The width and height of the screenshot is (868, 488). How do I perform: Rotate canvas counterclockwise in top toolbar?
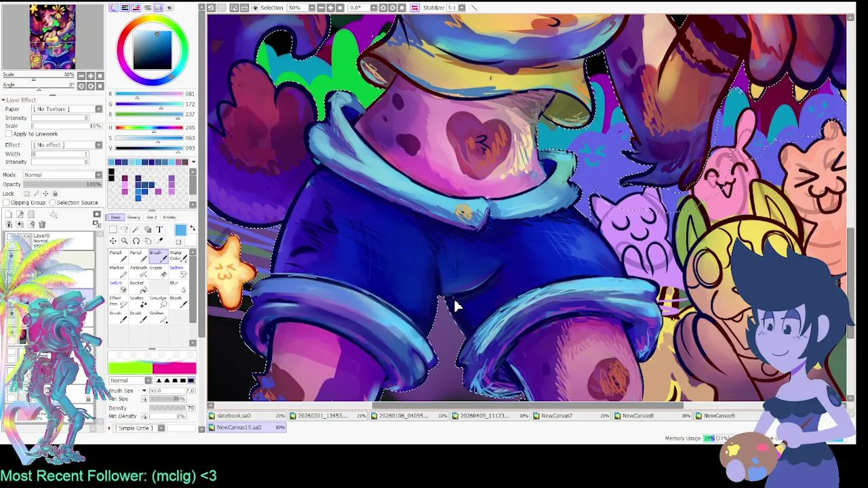[x=382, y=7]
